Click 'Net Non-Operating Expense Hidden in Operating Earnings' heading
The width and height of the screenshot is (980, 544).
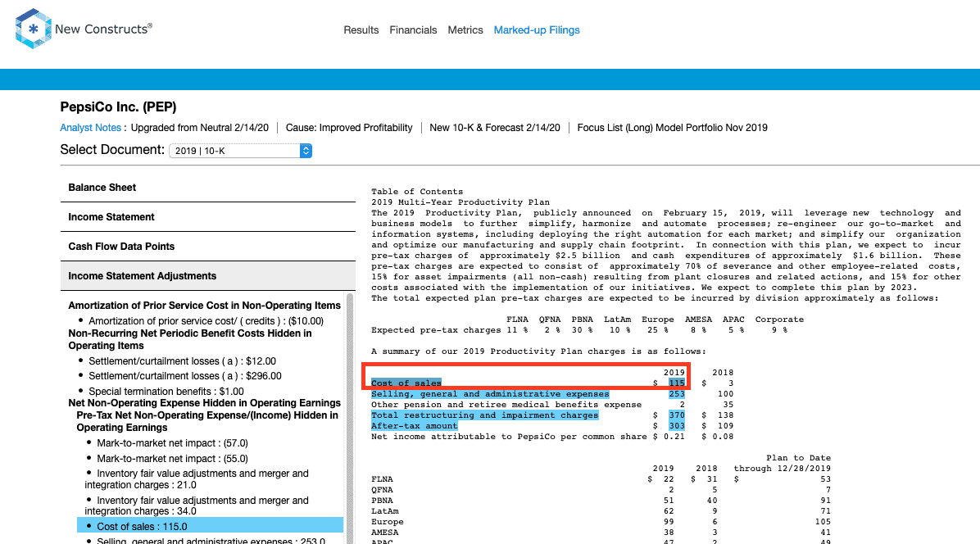pos(204,403)
